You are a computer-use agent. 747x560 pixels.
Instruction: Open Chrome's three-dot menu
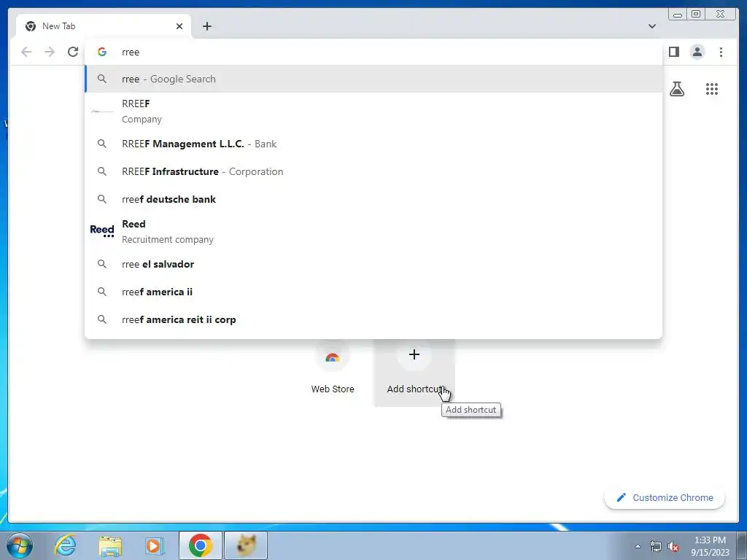click(x=721, y=52)
